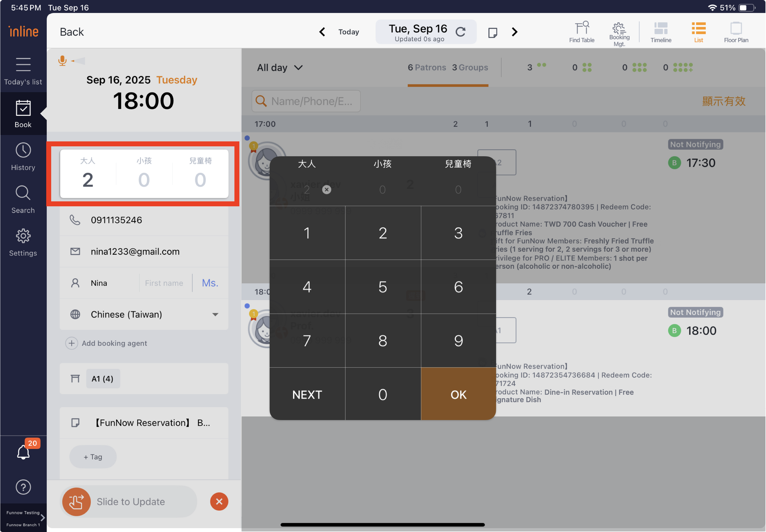Expand the All day time filter
Screen dimensions: 766x532
[280, 68]
